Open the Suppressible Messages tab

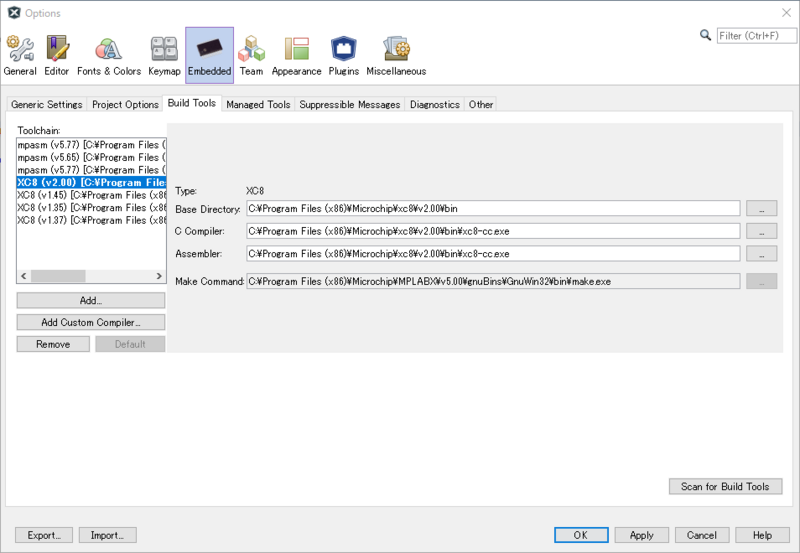349,104
